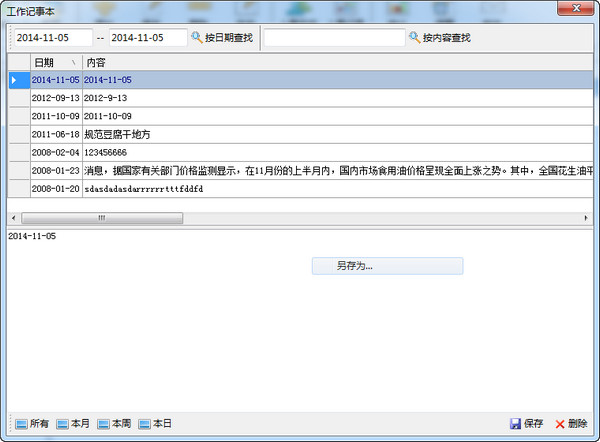
Task: Click the end date input field
Action: (x=147, y=37)
